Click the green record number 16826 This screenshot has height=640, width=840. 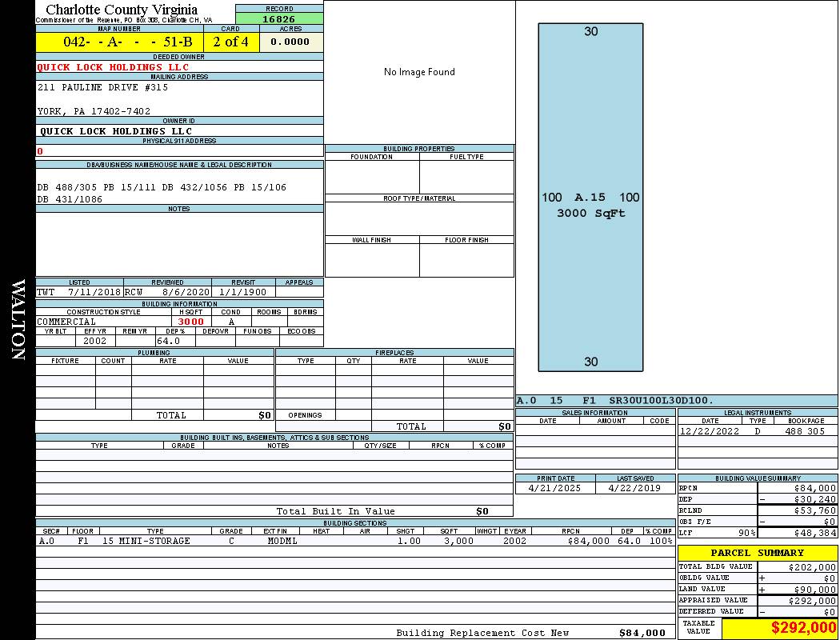pos(279,18)
